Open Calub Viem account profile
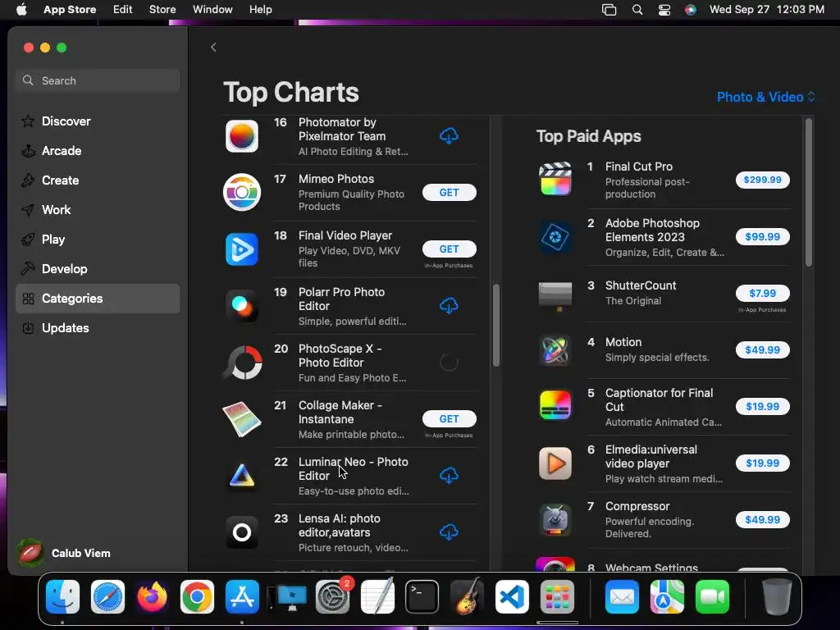Image resolution: width=840 pixels, height=630 pixels. [64, 553]
